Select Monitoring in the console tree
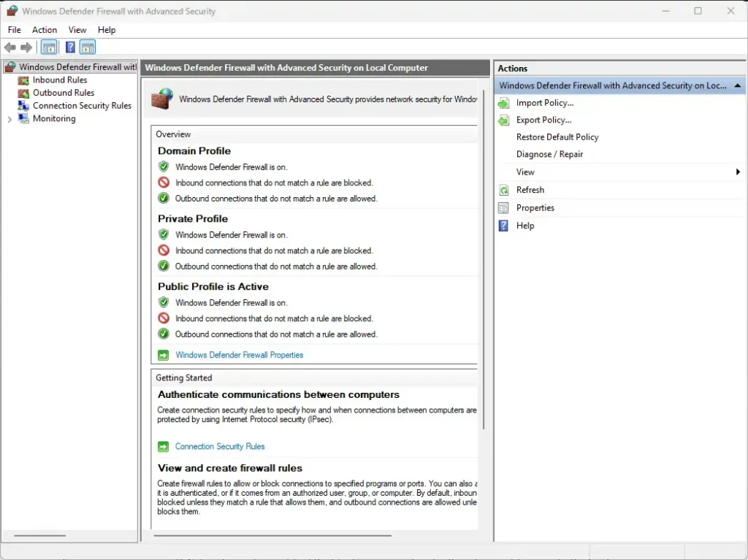This screenshot has height=560, width=748. click(54, 119)
